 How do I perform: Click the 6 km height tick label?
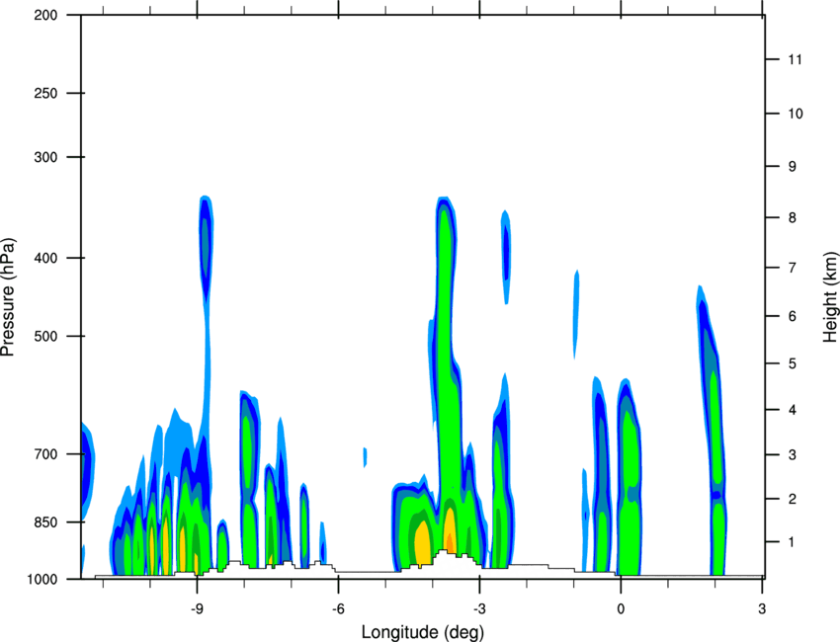coord(793,316)
